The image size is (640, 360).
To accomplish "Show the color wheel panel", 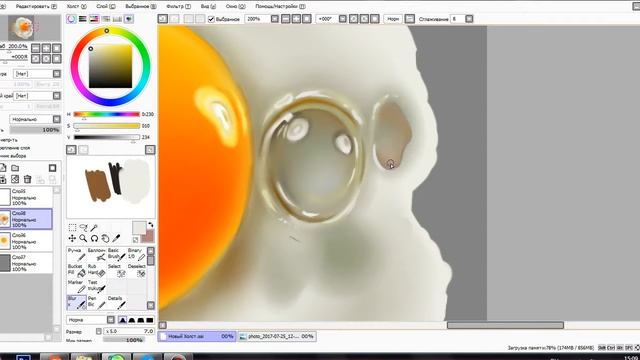I will click(71, 19).
